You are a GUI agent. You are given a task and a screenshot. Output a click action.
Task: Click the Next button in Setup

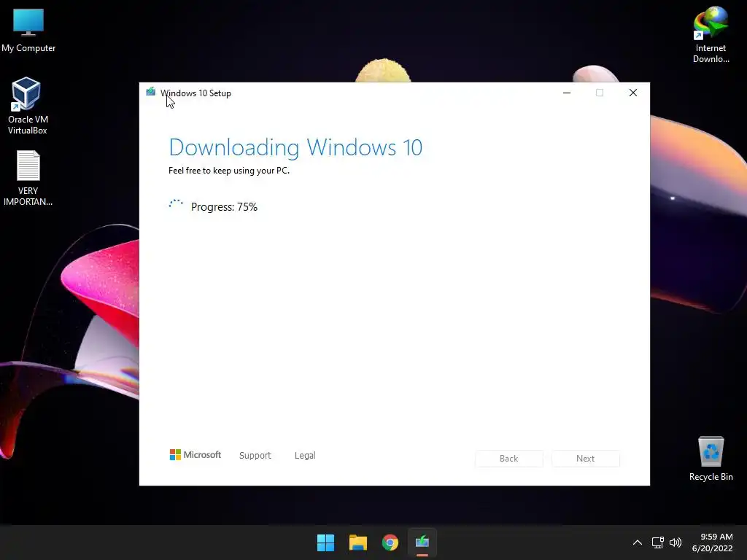586,458
